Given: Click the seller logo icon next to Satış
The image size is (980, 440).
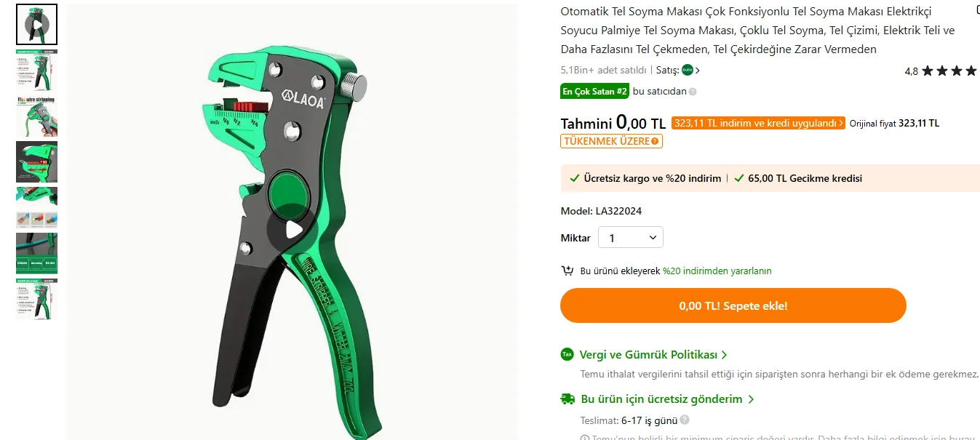Looking at the screenshot, I should (x=688, y=71).
